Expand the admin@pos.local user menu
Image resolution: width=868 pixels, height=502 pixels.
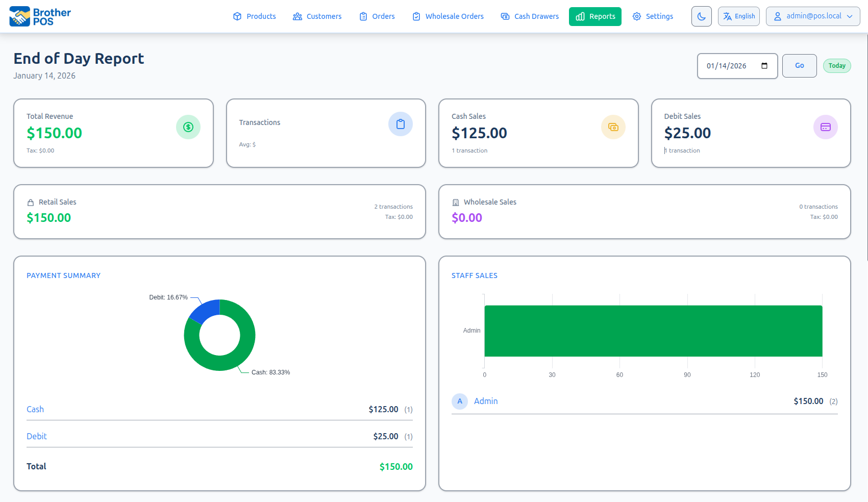(x=812, y=16)
